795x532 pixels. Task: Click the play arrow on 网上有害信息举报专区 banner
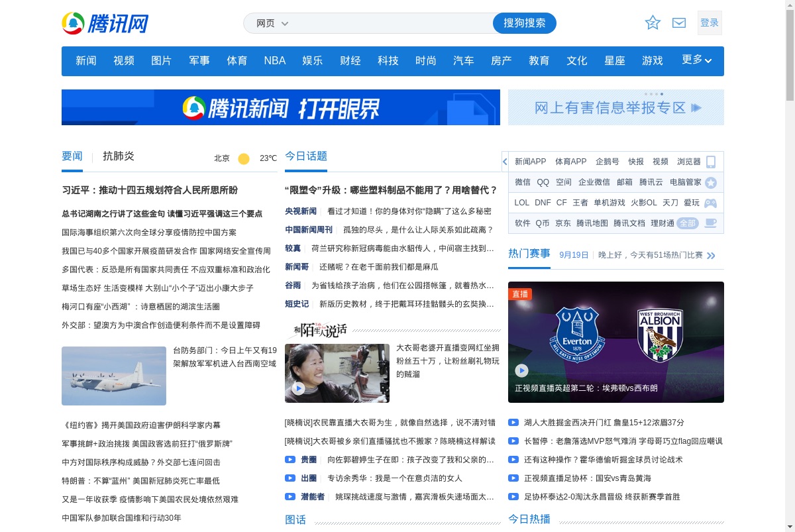(x=696, y=107)
